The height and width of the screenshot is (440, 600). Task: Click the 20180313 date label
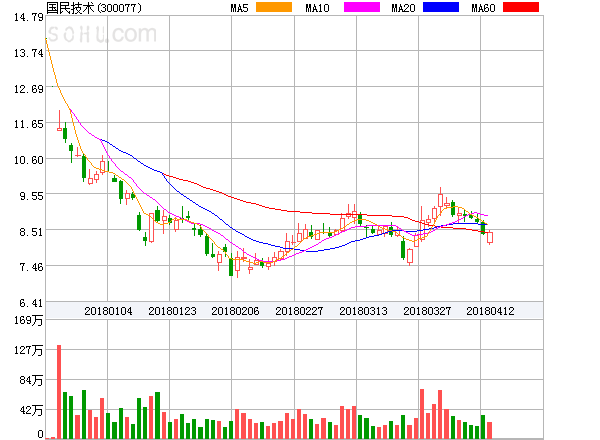coord(363,311)
